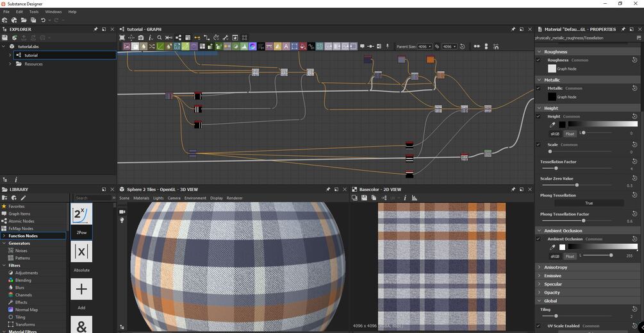Click the 2Pow function node thumbnail
Viewport: 644px width, 333px height.
click(x=81, y=214)
